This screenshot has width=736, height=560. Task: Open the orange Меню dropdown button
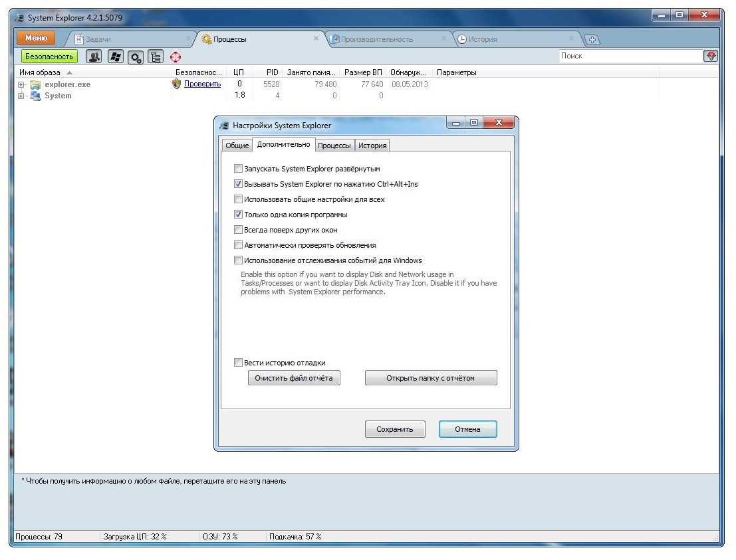[x=36, y=39]
